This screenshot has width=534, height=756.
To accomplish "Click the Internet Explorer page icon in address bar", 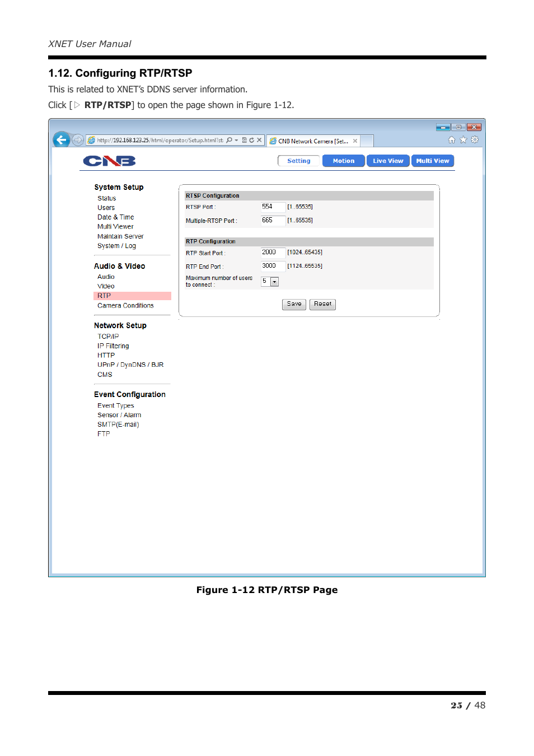I will pos(91,140).
